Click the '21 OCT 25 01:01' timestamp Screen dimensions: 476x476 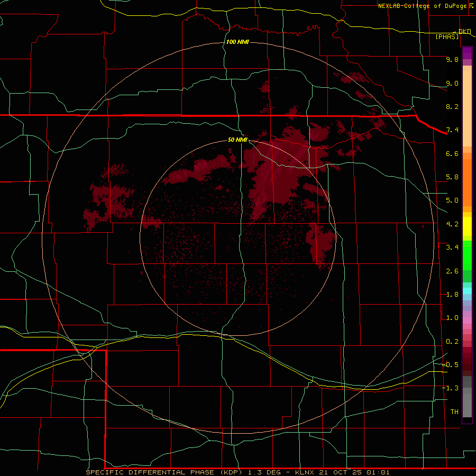click(x=354, y=472)
